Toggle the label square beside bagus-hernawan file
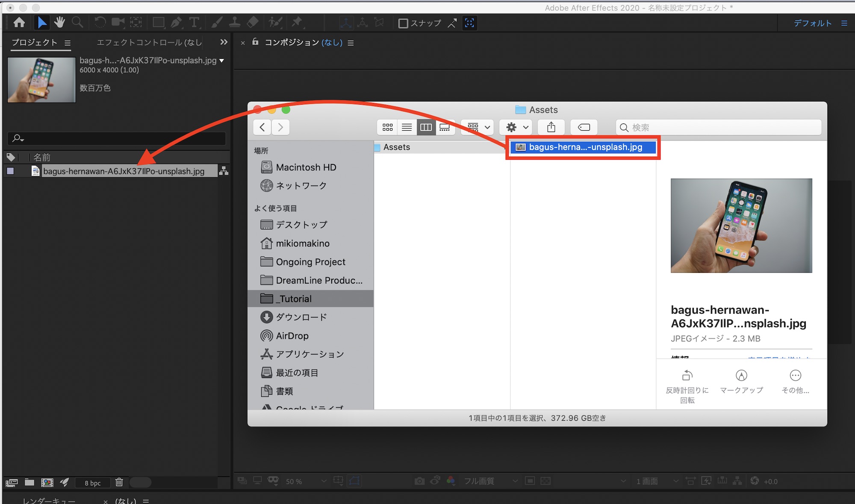Screen dimensions: 855x504 pos(11,171)
